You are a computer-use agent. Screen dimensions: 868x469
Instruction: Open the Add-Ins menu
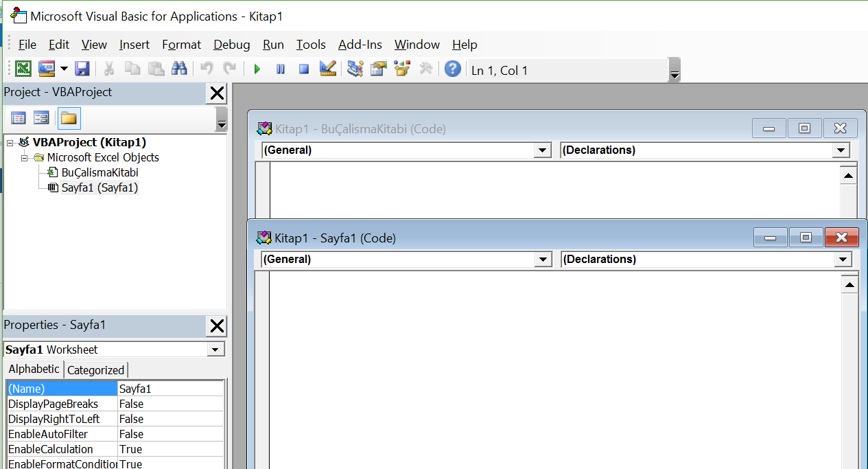pyautogui.click(x=360, y=45)
